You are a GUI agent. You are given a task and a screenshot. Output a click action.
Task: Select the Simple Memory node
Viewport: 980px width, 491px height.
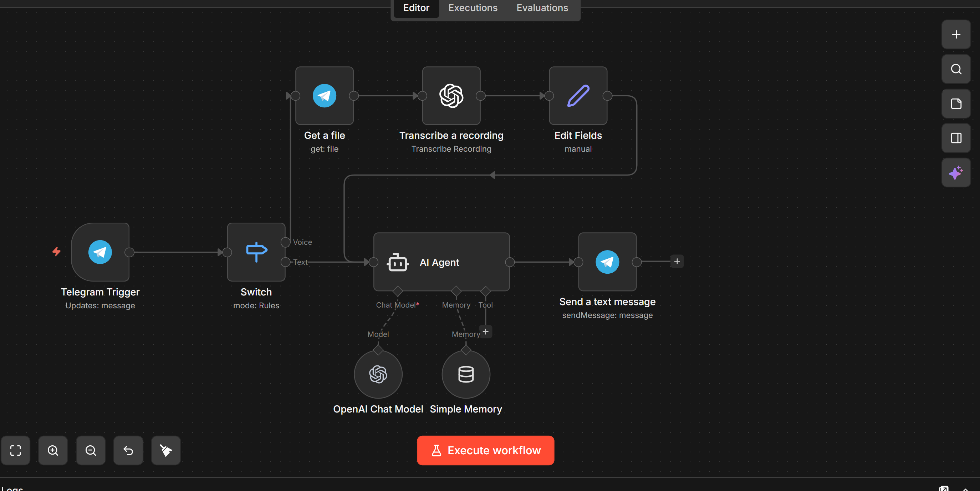[x=466, y=374]
